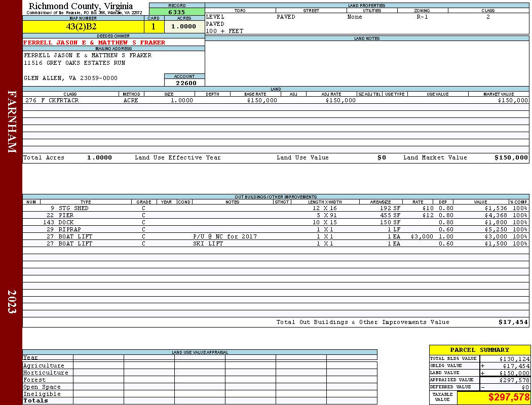Click topo value LEVEL

point(215,17)
